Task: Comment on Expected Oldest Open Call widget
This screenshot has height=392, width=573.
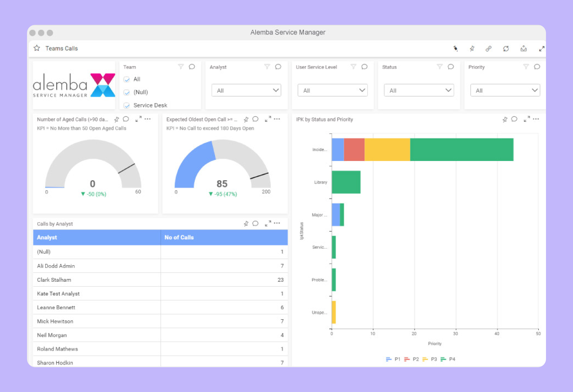Action: (x=255, y=119)
